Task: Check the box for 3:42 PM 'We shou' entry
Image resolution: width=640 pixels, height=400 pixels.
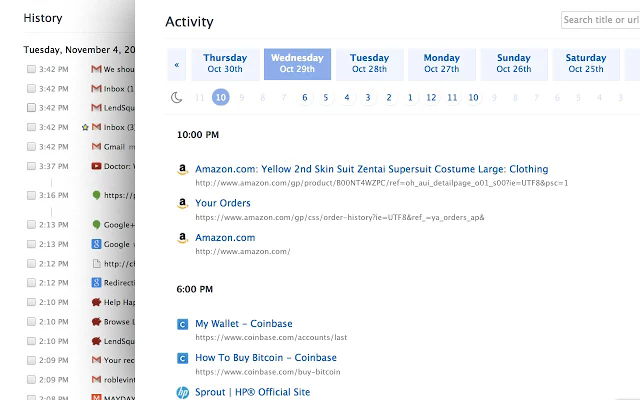Action: (31, 69)
